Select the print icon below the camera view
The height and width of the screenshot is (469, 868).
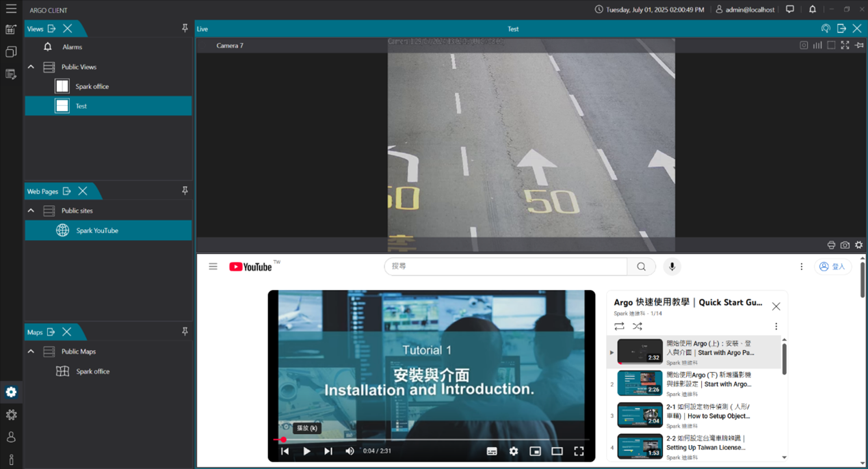831,245
